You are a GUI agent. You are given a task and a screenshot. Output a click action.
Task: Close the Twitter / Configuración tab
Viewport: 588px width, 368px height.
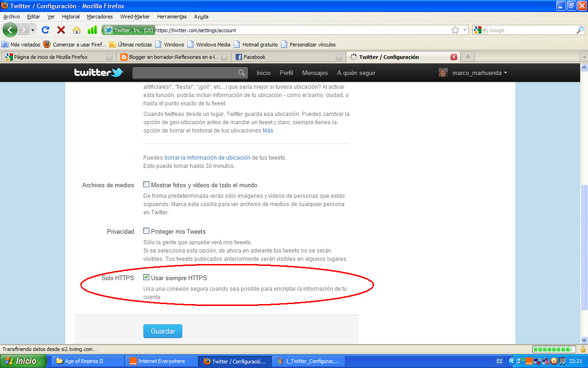[454, 57]
